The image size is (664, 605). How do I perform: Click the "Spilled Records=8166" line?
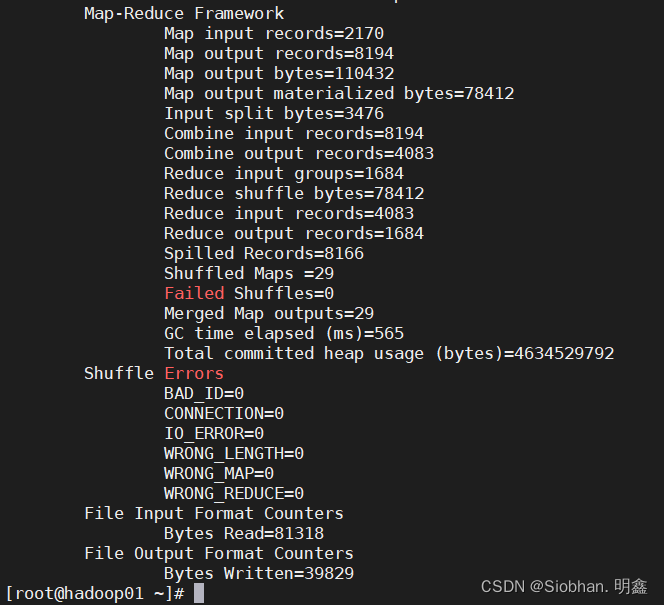pos(263,254)
